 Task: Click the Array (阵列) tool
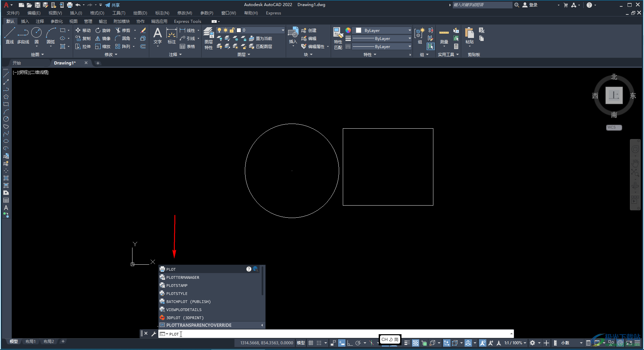tap(122, 46)
